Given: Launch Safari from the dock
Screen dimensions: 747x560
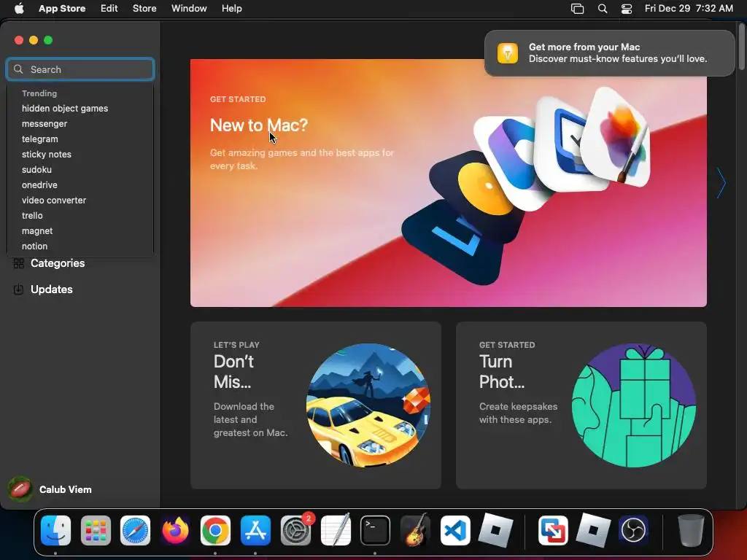Looking at the screenshot, I should 135,530.
